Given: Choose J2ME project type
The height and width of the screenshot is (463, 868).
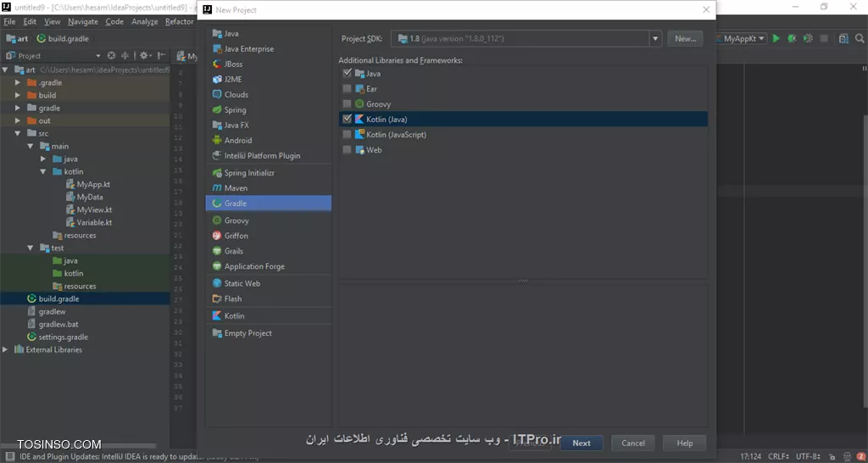Looking at the screenshot, I should (269, 79).
